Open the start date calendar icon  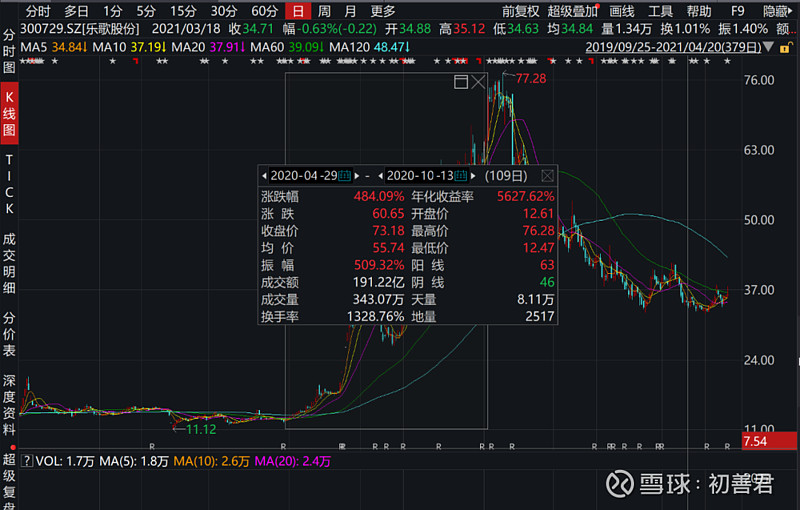345,176
